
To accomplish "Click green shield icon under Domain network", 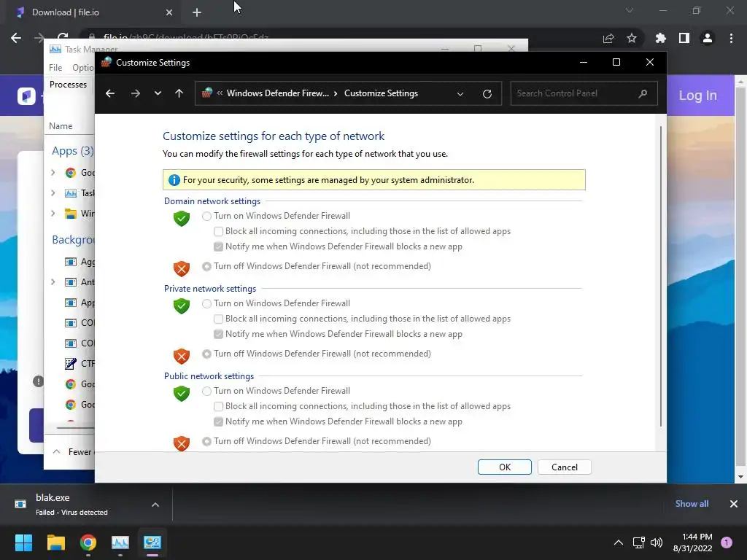I will 182,219.
